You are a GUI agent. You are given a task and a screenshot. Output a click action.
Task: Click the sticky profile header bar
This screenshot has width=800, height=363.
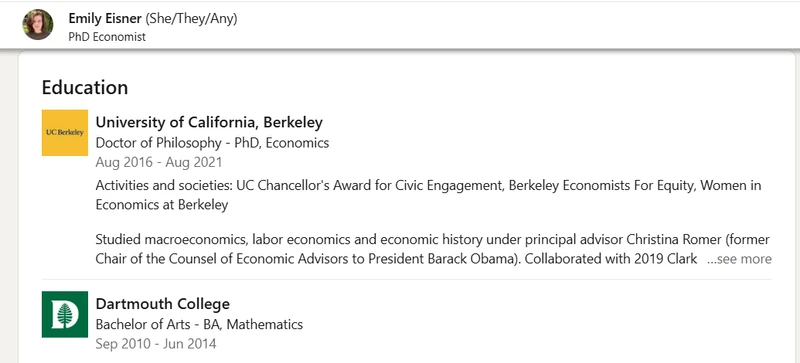[x=400, y=25]
